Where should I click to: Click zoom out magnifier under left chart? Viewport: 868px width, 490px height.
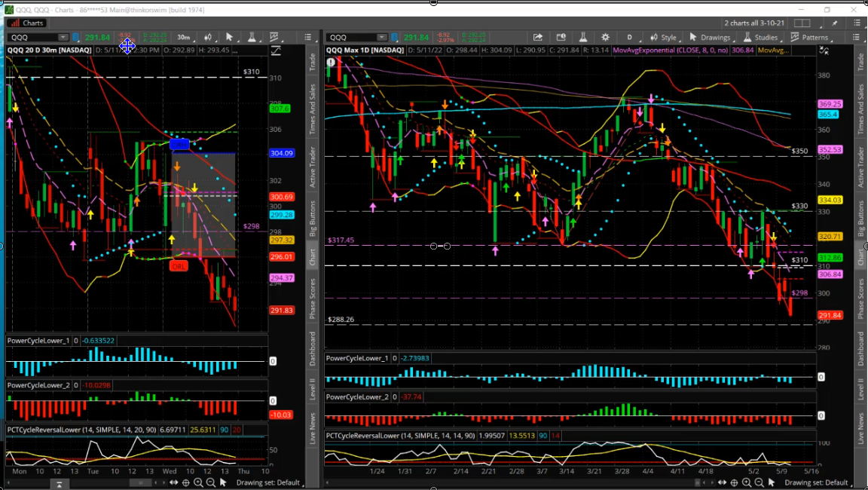[x=211, y=482]
